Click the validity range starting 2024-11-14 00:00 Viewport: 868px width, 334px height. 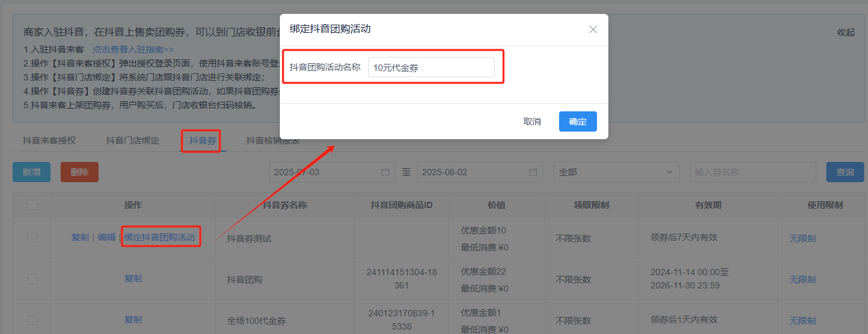(x=690, y=279)
